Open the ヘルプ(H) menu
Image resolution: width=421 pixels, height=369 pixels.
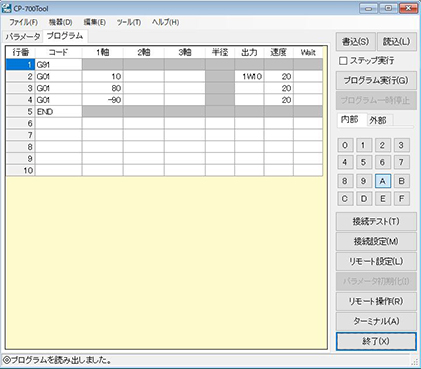pyautogui.click(x=165, y=22)
